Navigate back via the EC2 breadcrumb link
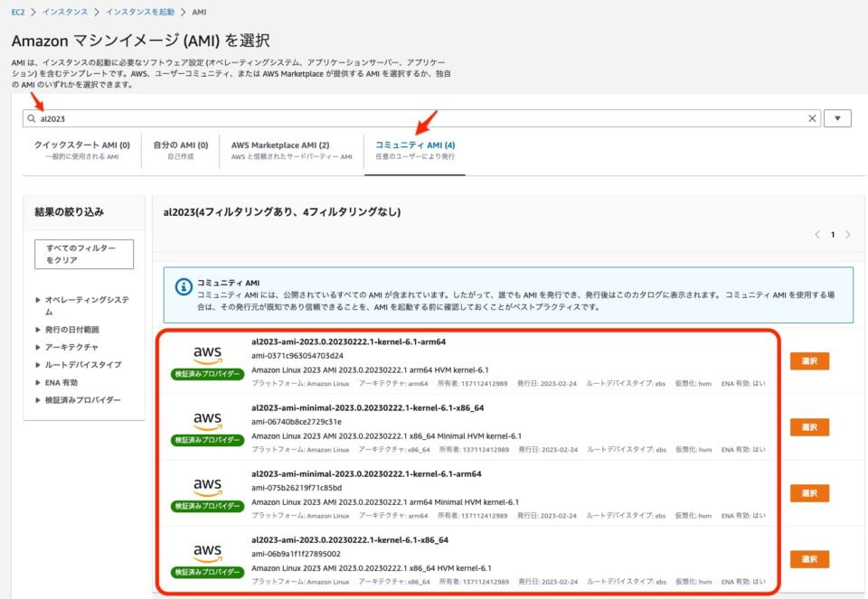 click(x=17, y=12)
